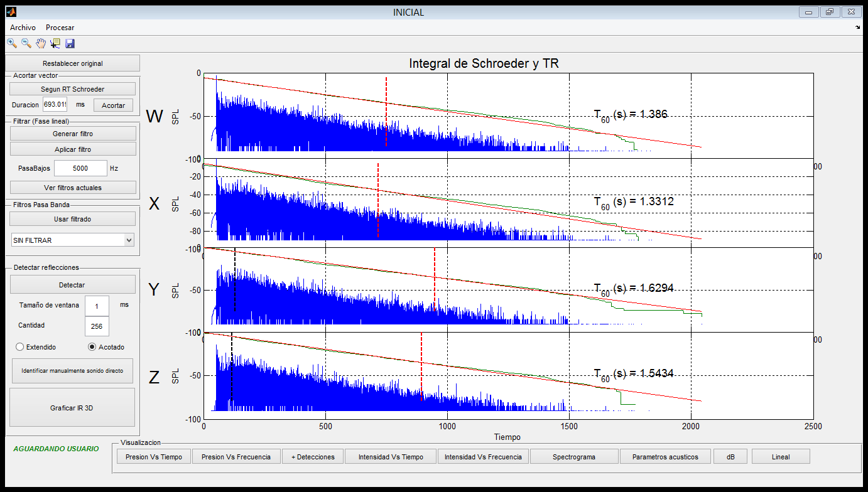The height and width of the screenshot is (492, 868).
Task: Click the Save floppy disk icon
Action: [70, 43]
